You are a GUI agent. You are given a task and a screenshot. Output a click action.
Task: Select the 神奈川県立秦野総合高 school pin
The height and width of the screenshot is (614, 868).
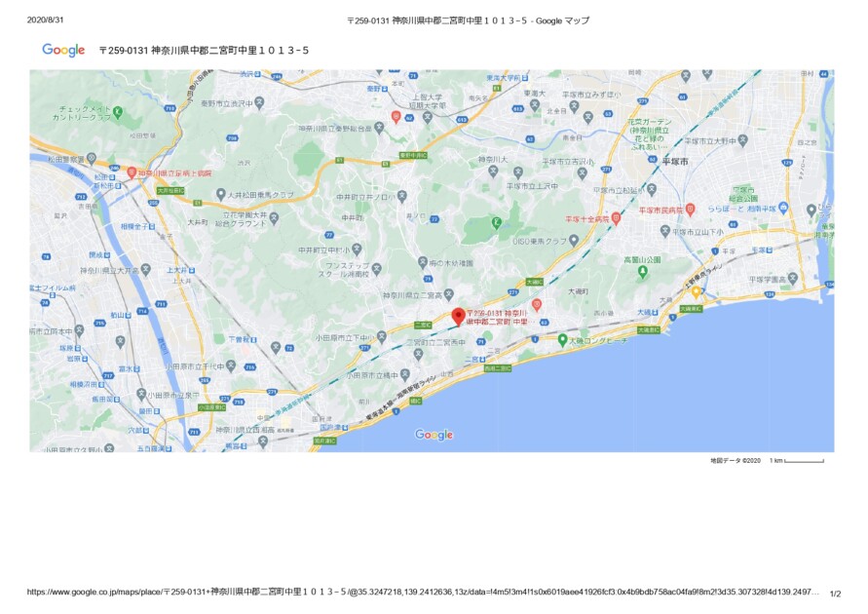[x=379, y=128]
